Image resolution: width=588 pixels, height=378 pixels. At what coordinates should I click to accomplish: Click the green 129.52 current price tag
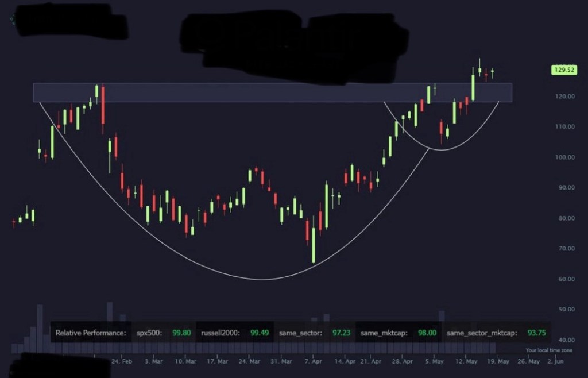[x=563, y=70]
